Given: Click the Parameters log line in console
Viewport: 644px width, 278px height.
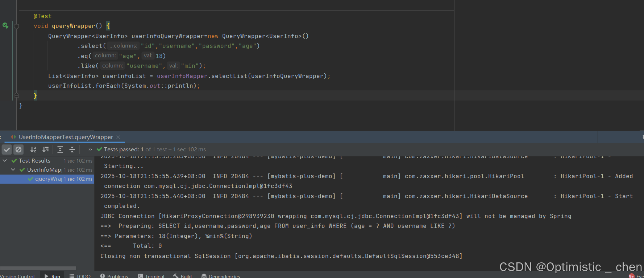Looking at the screenshot, I should pos(176,236).
